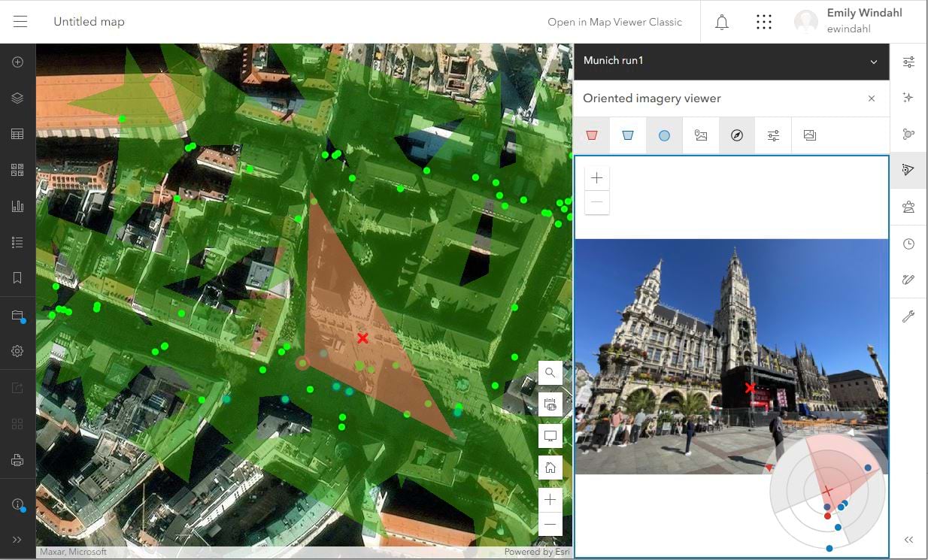This screenshot has height=560, width=928.
Task: Open the Effects panel on the right sidebar
Action: tap(908, 97)
